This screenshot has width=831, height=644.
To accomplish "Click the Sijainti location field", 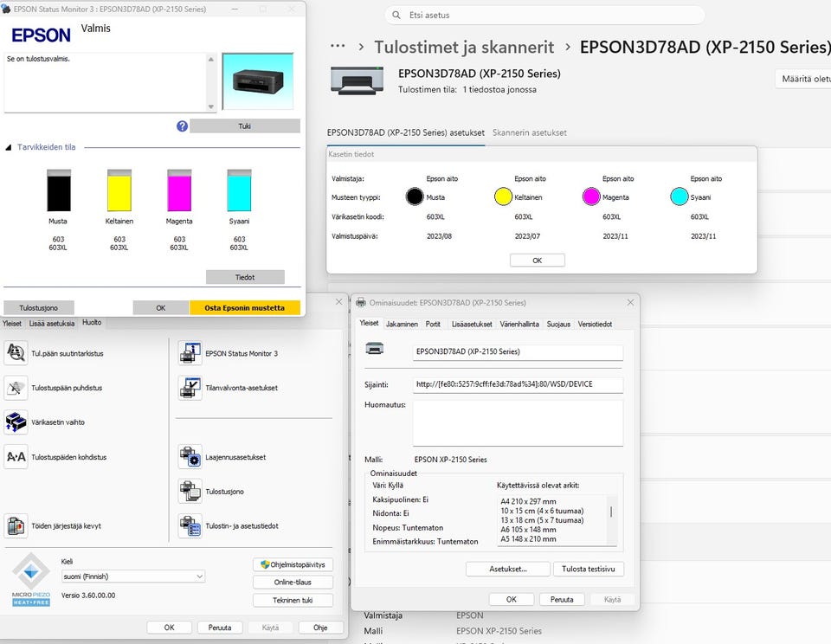I will point(518,384).
